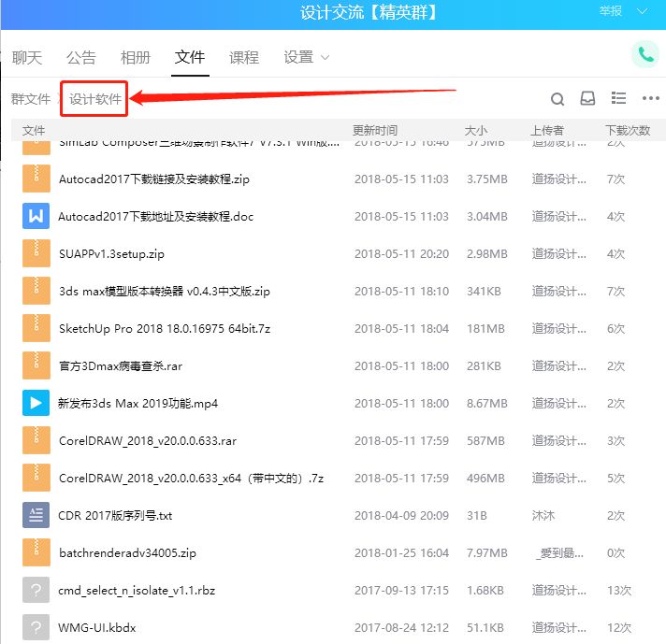Select CorelDRAW_2018_v20.0.0.633_x64（带中文的）.7z
This screenshot has height=644, width=666.
click(x=191, y=478)
